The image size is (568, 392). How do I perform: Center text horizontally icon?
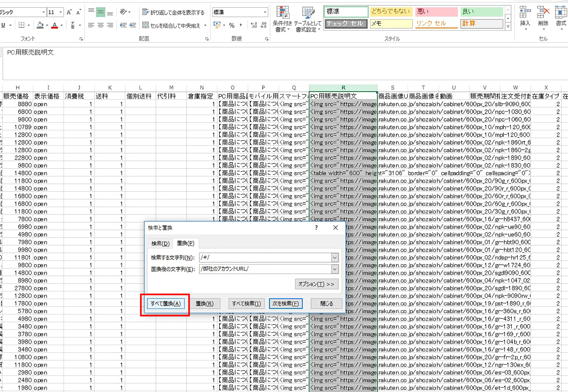(100, 25)
